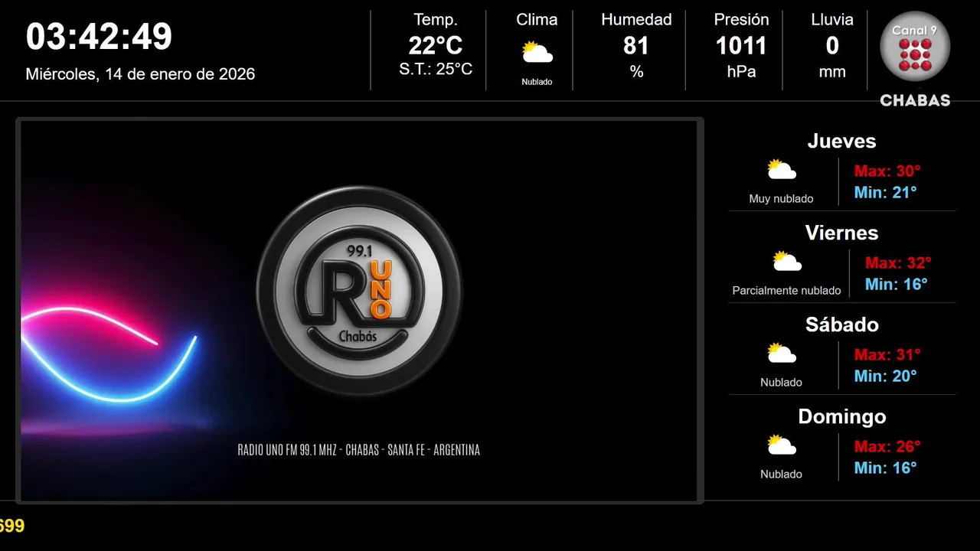The image size is (980, 551).
Task: Click Max: 32° for Viernes
Action: pyautogui.click(x=898, y=262)
